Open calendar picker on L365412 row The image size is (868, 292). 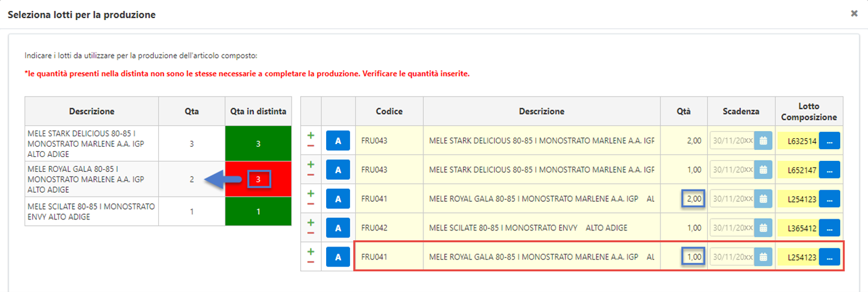(x=763, y=228)
